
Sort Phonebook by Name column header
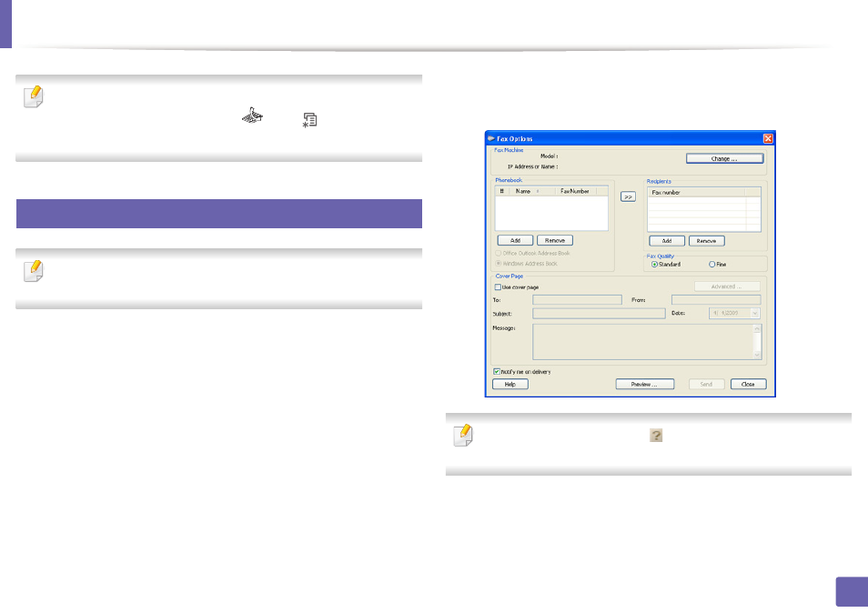point(530,191)
